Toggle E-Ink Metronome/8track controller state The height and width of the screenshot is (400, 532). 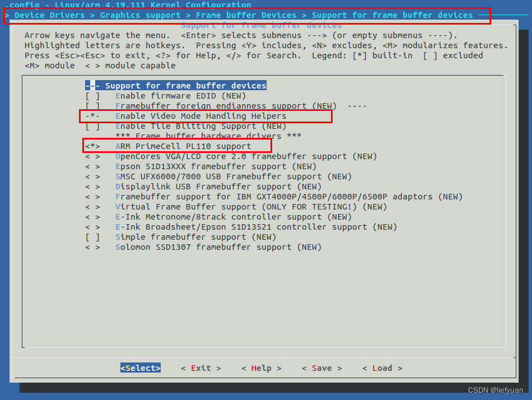tap(92, 217)
